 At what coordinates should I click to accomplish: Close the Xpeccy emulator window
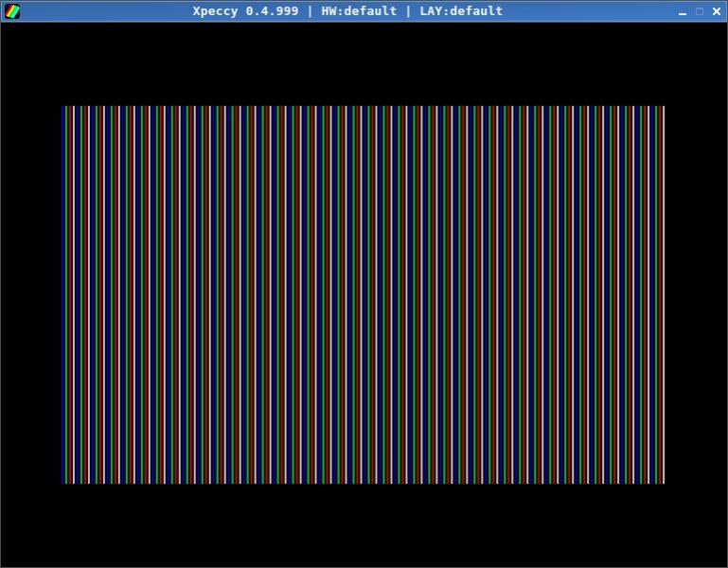point(716,11)
